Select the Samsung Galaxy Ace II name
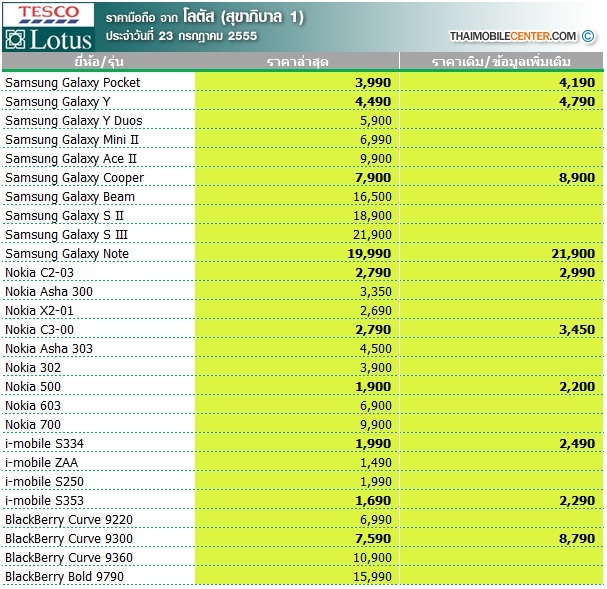Viewport: 607px width, 589px height. tap(71, 158)
